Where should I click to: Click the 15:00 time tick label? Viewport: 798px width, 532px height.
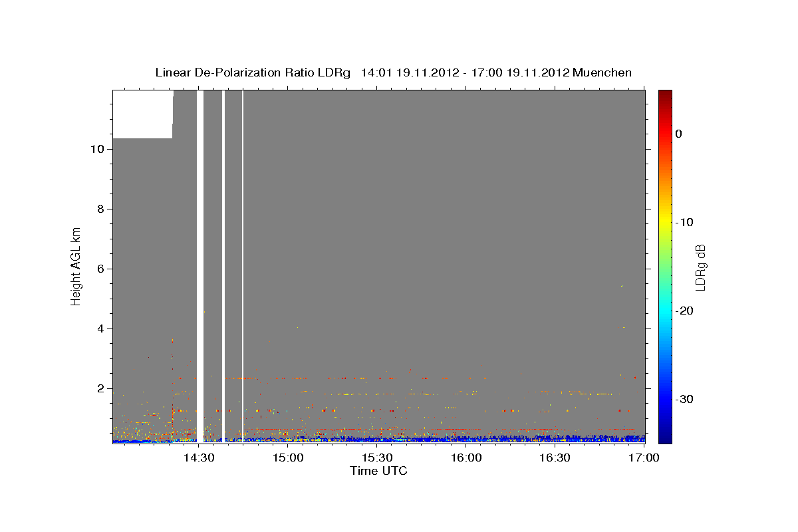[289, 458]
